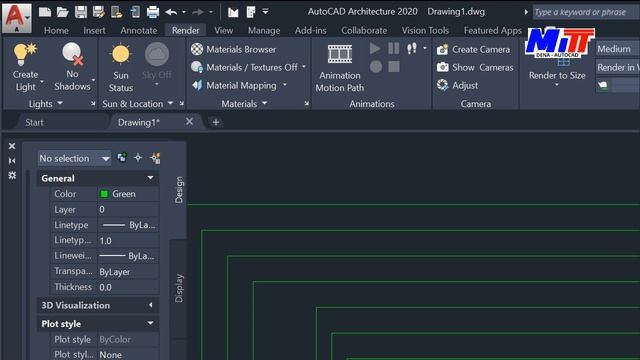Click the new drawing tab plus button
640x360 pixels.
coord(216,122)
